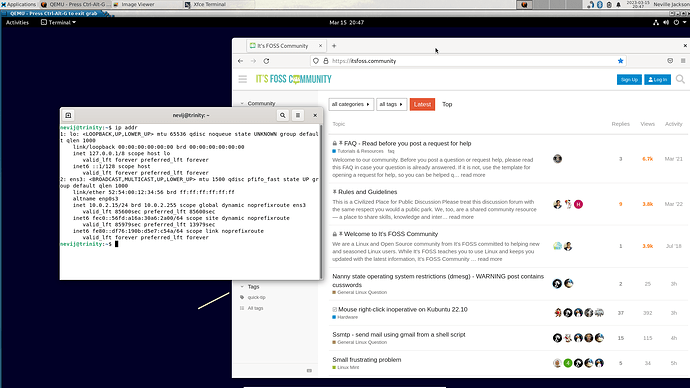Open the Terminal app menu in top bar
Viewport: 690px width, 388px height.
[59, 22]
